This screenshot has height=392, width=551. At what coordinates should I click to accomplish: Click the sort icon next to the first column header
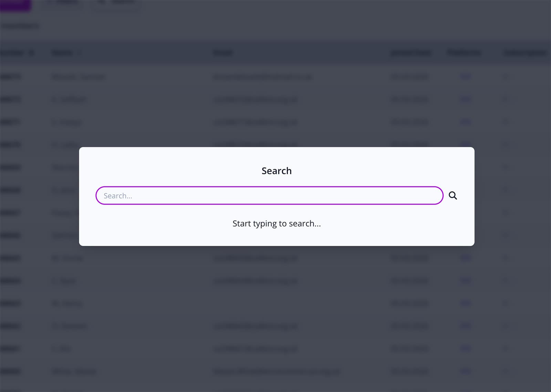tap(31, 53)
